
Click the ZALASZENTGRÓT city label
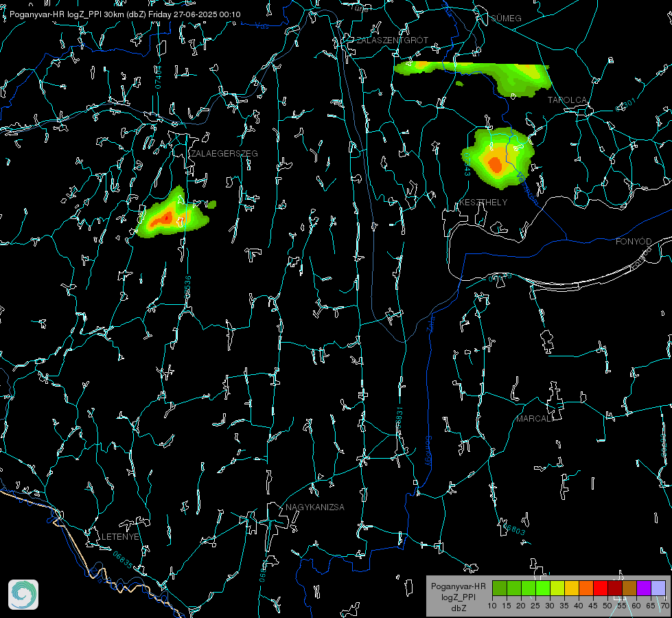click(x=393, y=41)
